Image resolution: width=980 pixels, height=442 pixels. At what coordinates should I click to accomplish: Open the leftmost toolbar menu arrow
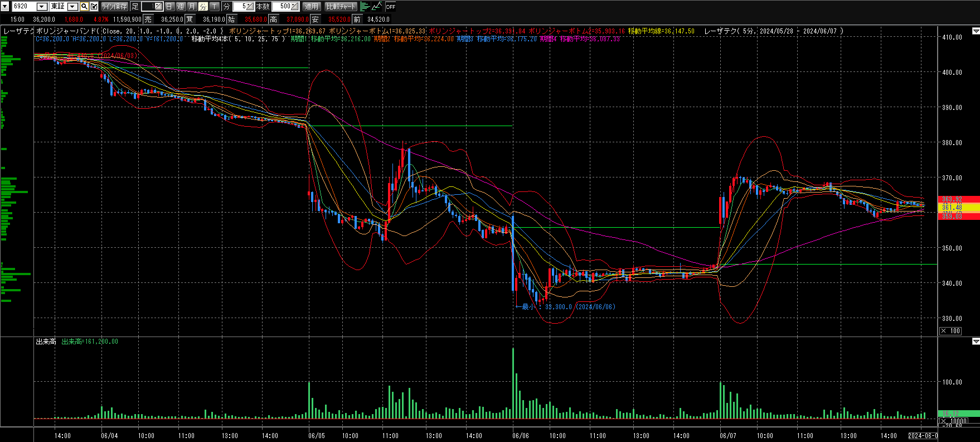(x=5, y=7)
